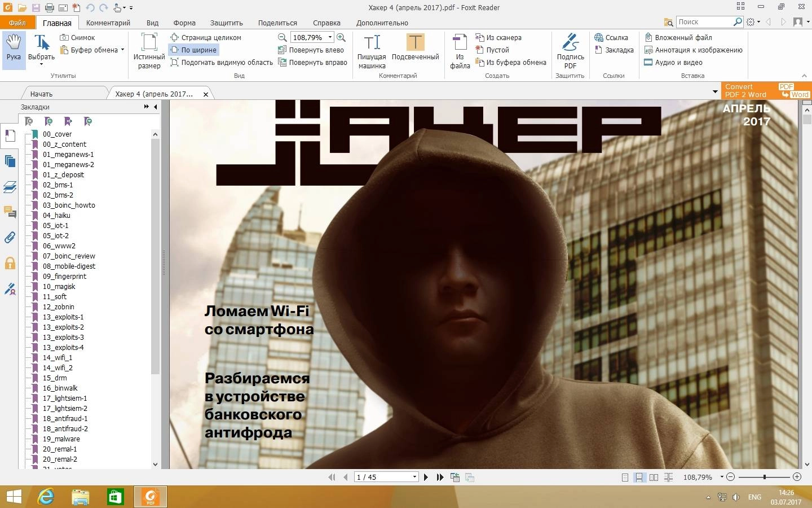812x508 pixels.
Task: Go to the next page
Action: [x=426, y=478]
